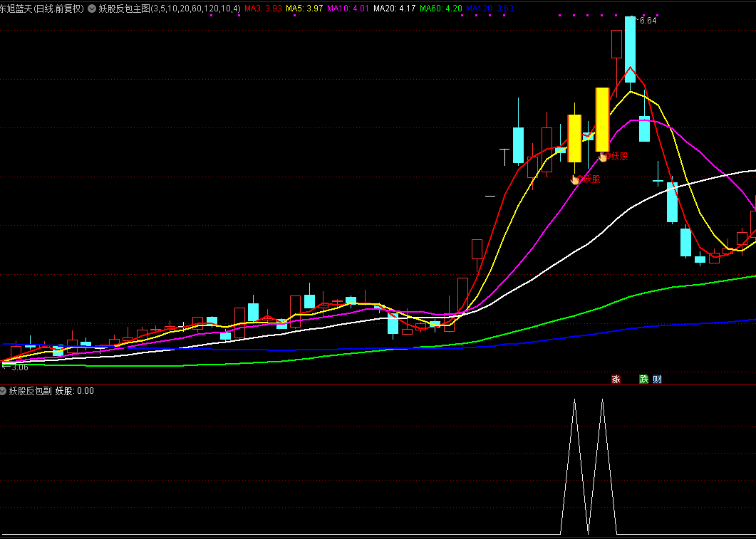
Task: Click the 3.06 low price label
Action: pos(19,367)
